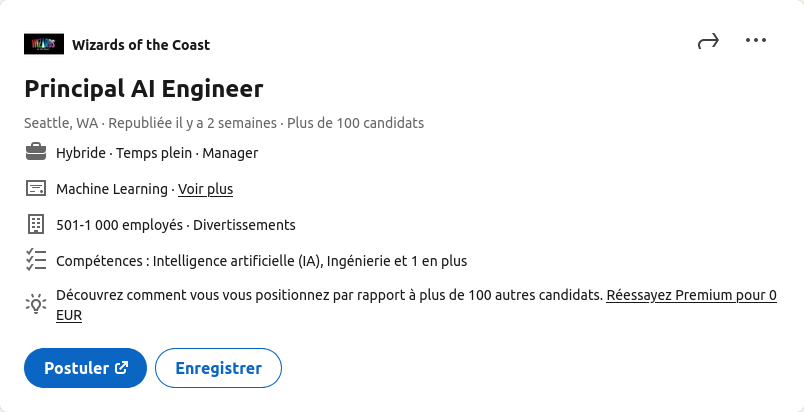Click the Principal AI Engineer job title
The image size is (804, 412).
pos(143,89)
